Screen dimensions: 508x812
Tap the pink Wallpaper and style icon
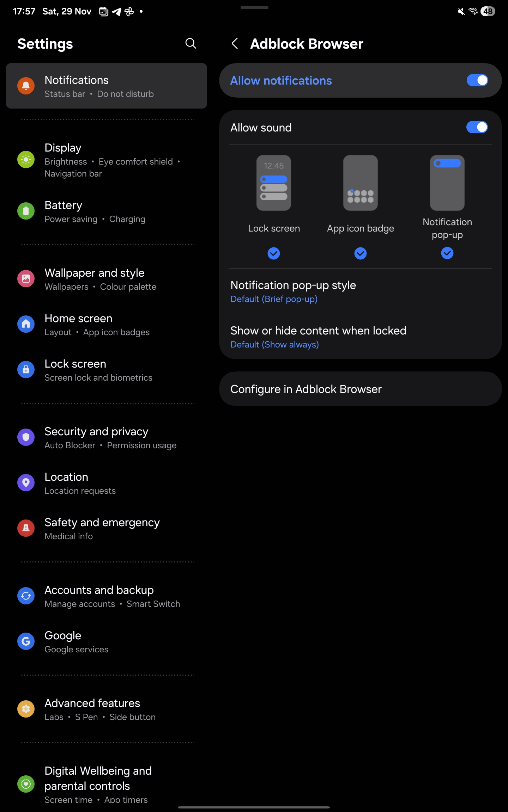coord(26,279)
